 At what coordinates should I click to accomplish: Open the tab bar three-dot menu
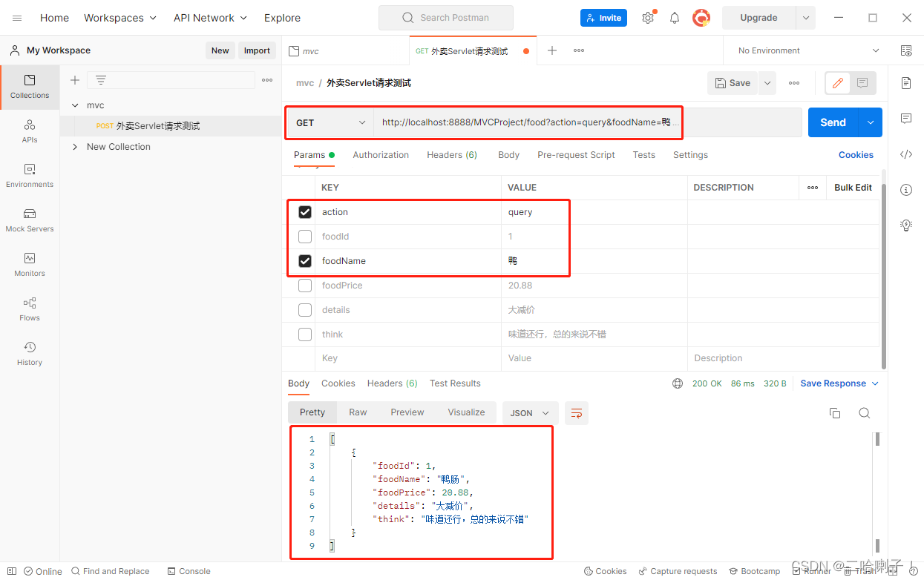pyautogui.click(x=579, y=50)
